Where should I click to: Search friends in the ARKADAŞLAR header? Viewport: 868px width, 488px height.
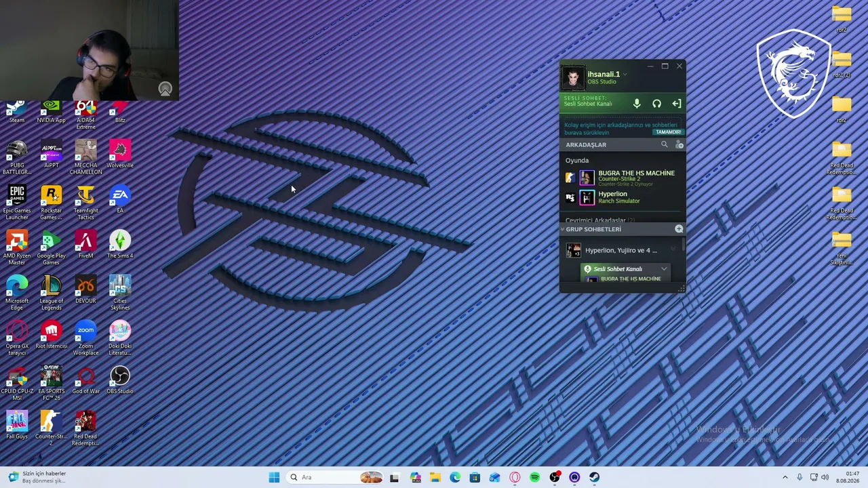(665, 144)
